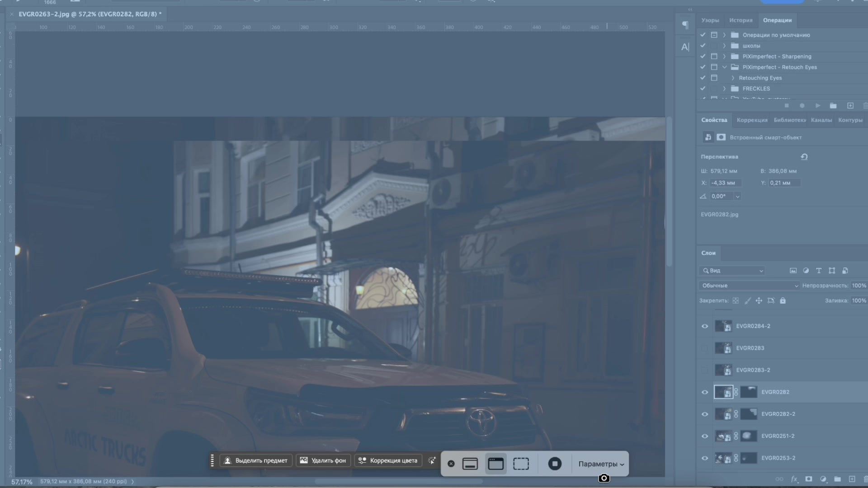Open the Обычные blend mode dropdown

[749, 286]
